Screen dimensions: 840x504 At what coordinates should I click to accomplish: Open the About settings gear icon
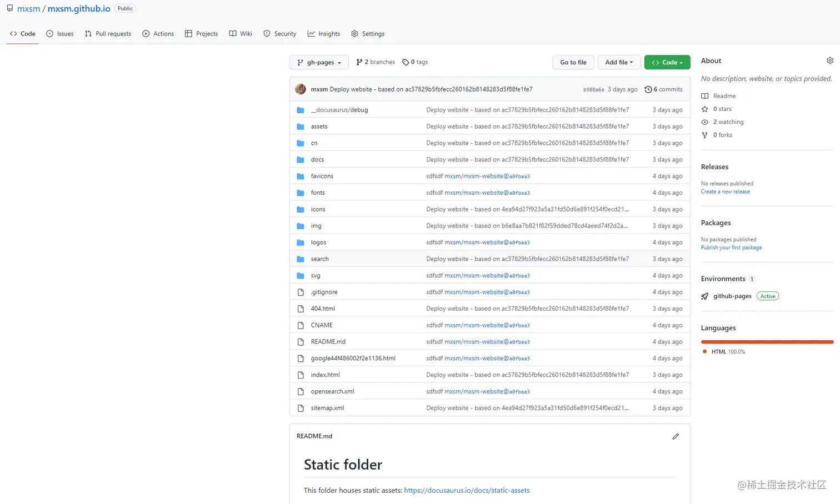[x=829, y=61]
